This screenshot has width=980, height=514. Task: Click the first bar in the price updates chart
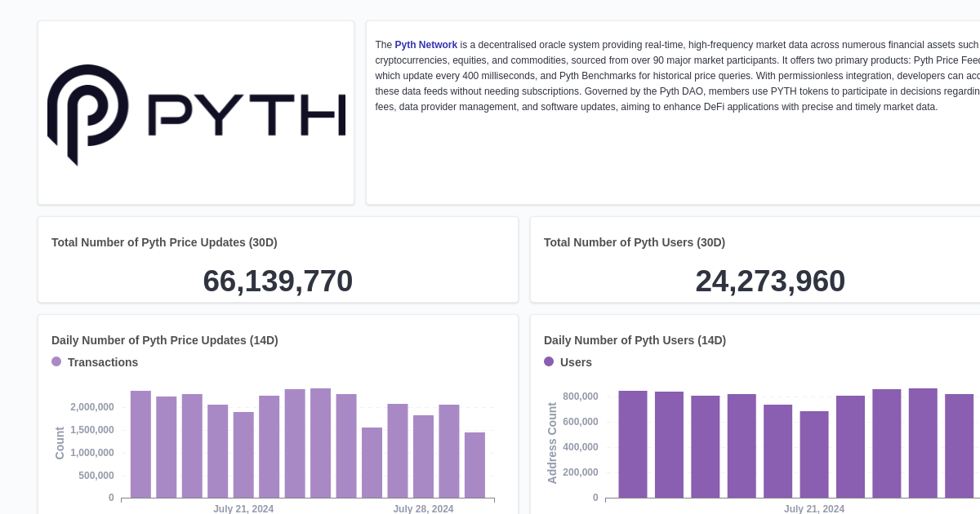[x=140, y=445]
